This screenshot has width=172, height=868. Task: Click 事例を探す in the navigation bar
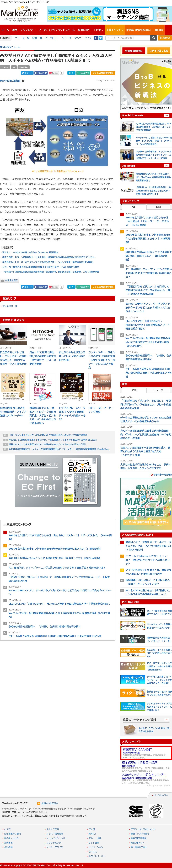click(x=84, y=30)
